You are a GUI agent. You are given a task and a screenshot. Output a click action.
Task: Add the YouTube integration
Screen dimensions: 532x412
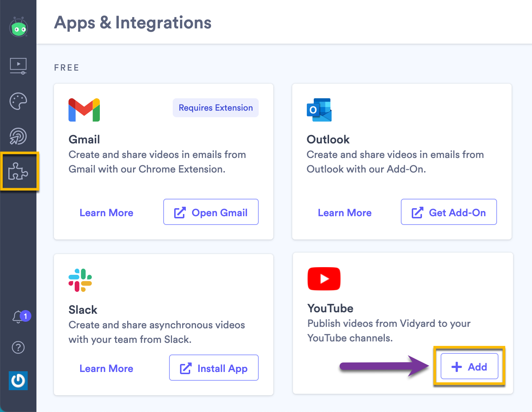click(469, 366)
